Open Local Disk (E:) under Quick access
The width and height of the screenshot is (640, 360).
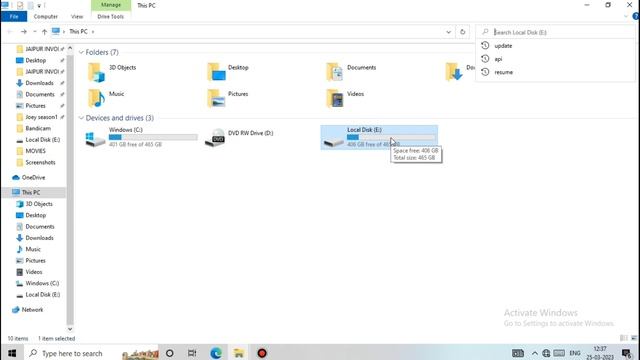point(42,140)
